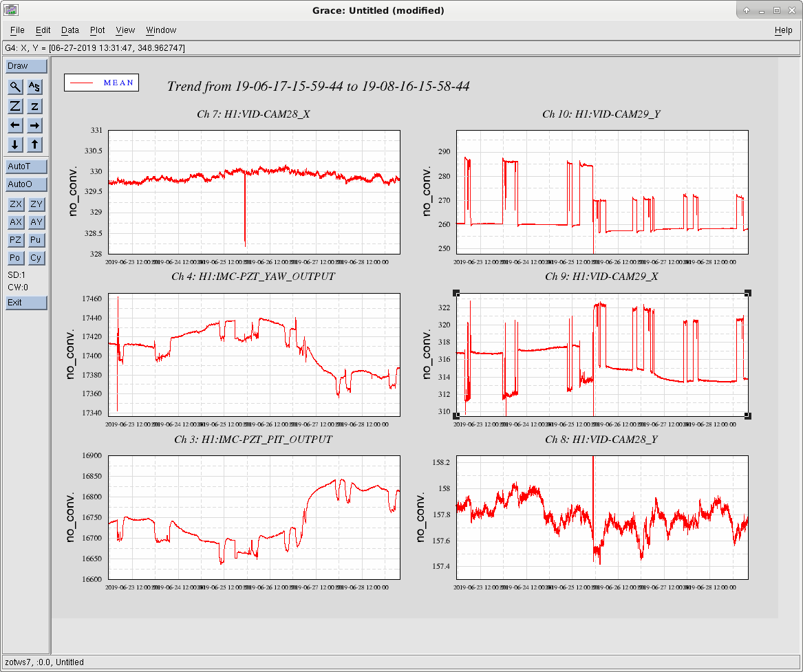Click the Exit button
Viewport: 803px width, 672px height.
point(27,303)
